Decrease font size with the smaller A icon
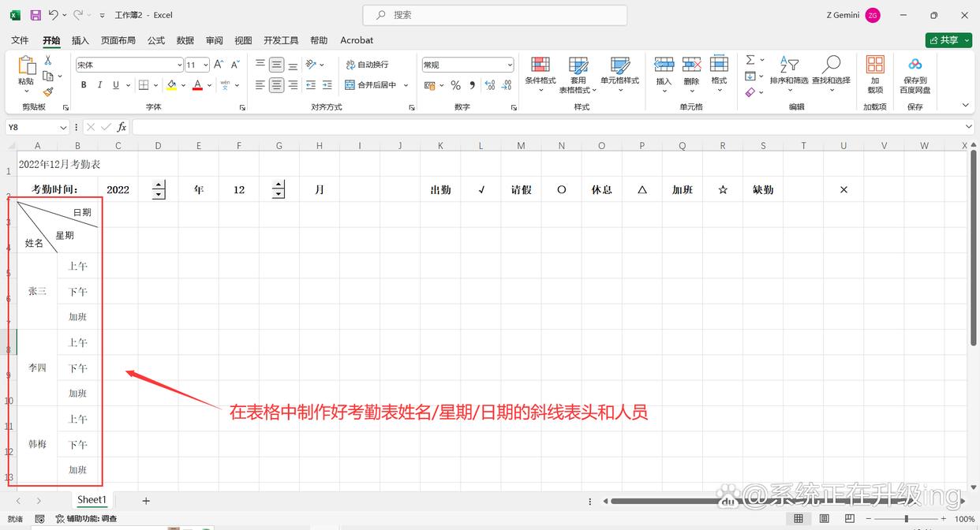Screen dimensions: 980x530 [234, 65]
